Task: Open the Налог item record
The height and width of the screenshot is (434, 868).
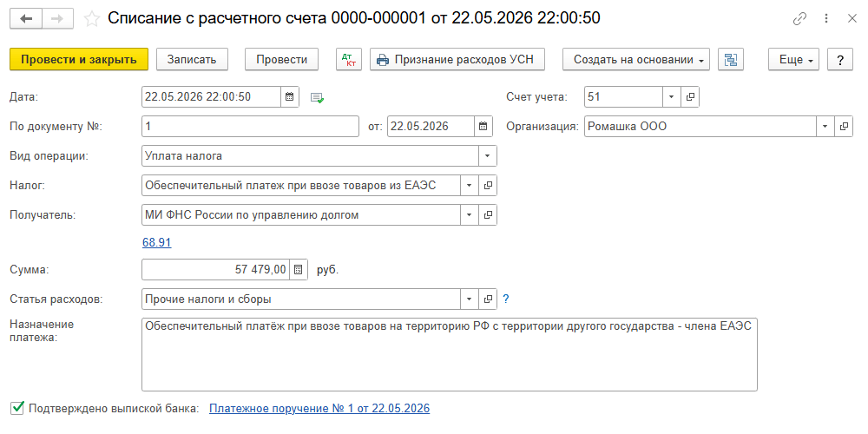Action: pos(488,186)
